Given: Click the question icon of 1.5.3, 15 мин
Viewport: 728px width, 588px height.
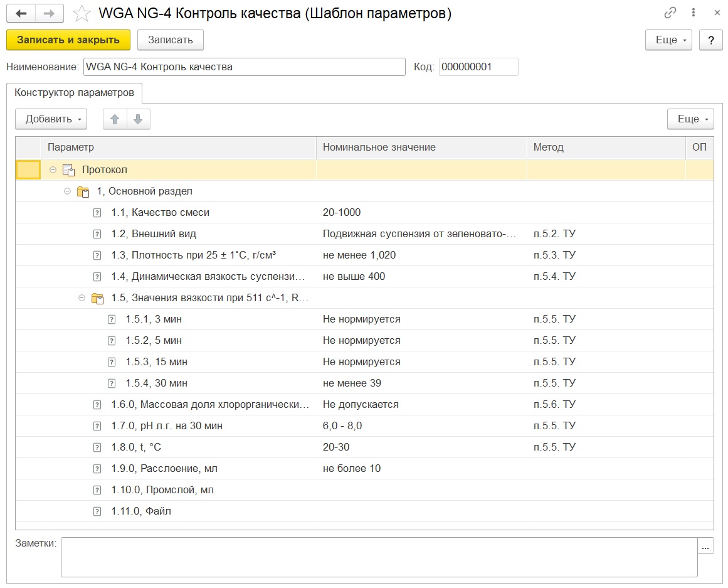Looking at the screenshot, I should coord(112,363).
